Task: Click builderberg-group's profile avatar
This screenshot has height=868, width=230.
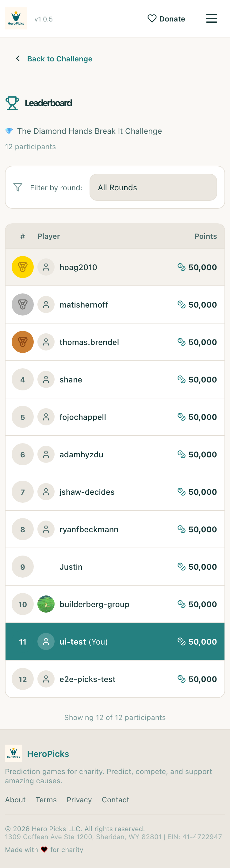Action: [46, 604]
